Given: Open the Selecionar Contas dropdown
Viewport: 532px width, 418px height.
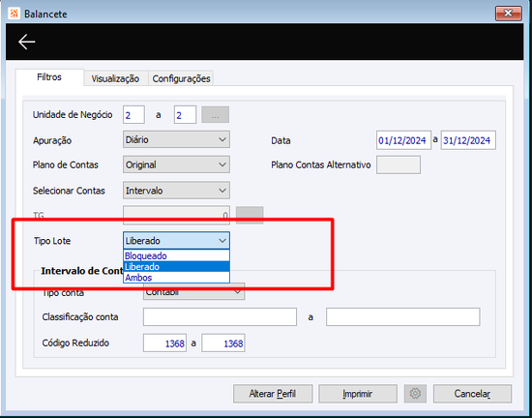Looking at the screenshot, I should [176, 191].
